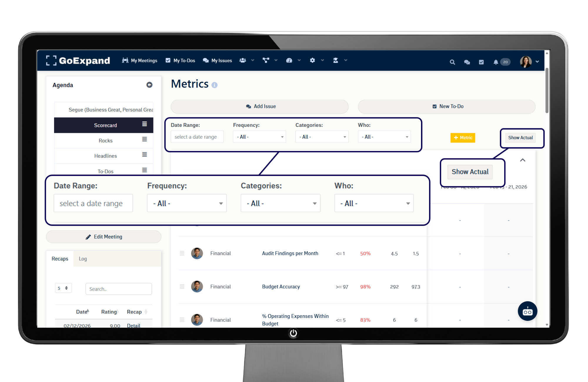Open the Categories dropdown
The width and height of the screenshot is (588, 382).
[322, 137]
